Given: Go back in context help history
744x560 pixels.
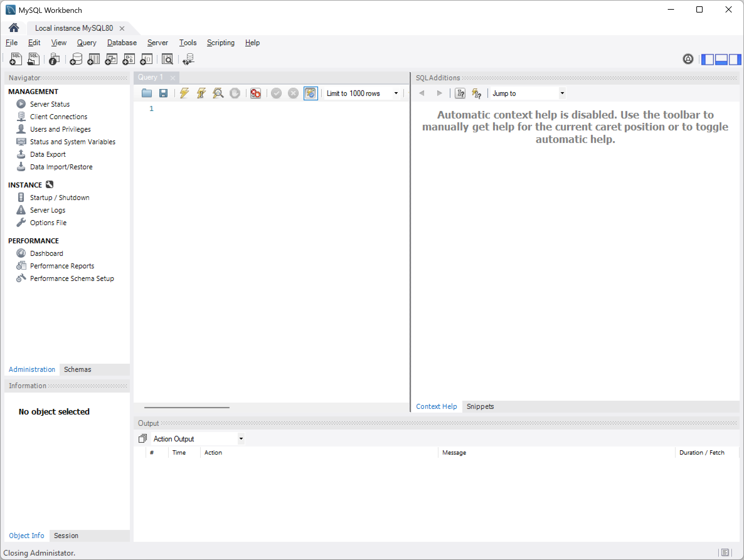Looking at the screenshot, I should 422,93.
